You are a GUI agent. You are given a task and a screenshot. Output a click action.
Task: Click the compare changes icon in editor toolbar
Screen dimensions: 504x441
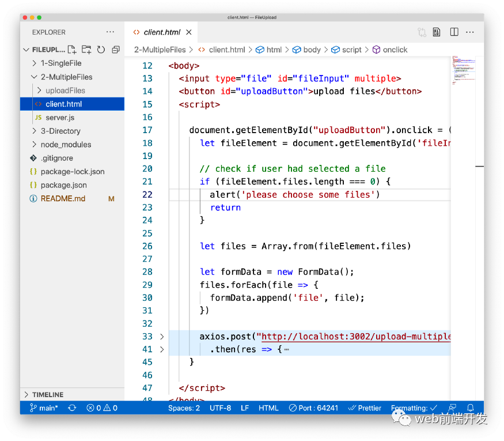[x=422, y=32]
